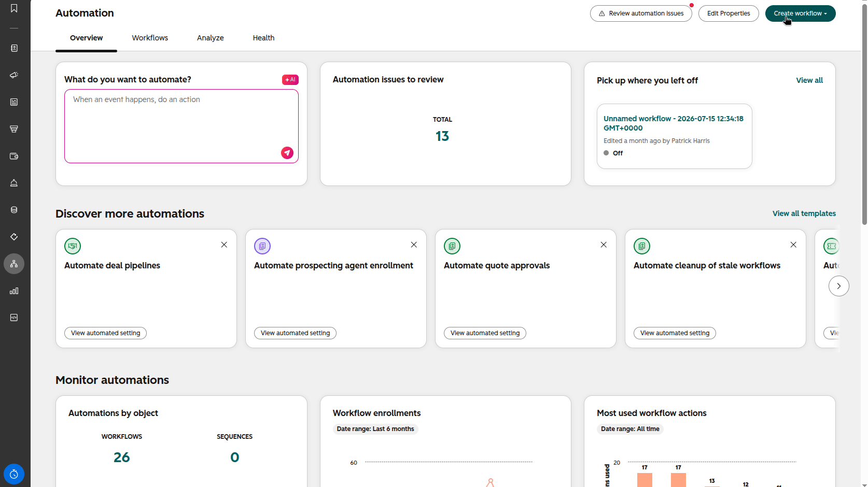868x487 pixels.
Task: Open the View all templates link
Action: 804,213
